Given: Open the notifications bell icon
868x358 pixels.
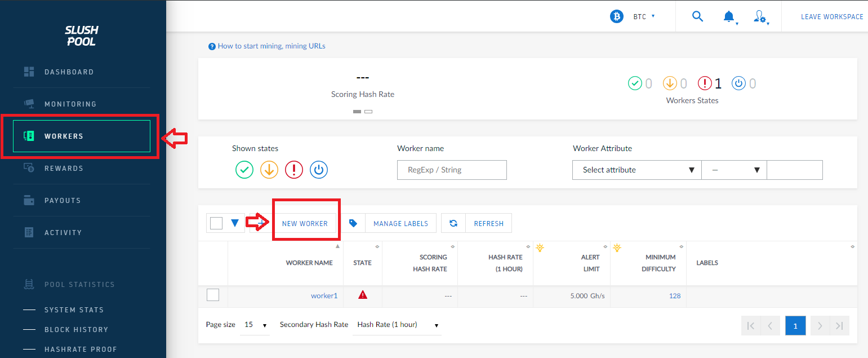Looking at the screenshot, I should (729, 17).
